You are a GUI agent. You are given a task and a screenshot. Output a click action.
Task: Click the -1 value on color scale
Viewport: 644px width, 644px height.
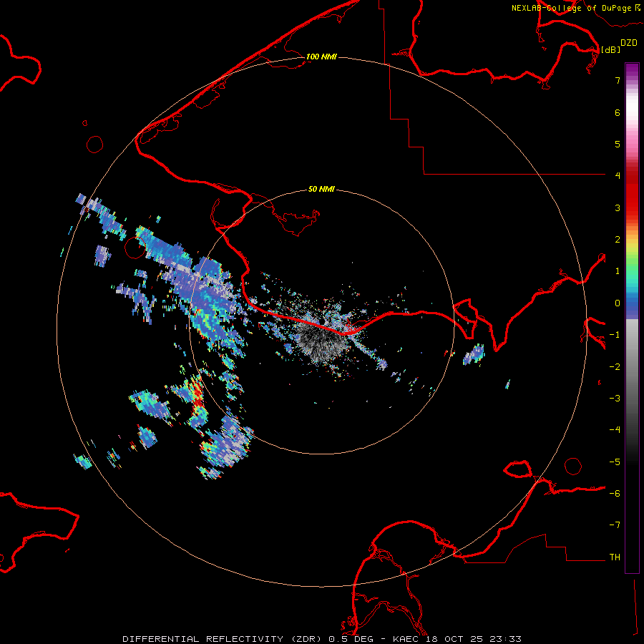click(615, 335)
